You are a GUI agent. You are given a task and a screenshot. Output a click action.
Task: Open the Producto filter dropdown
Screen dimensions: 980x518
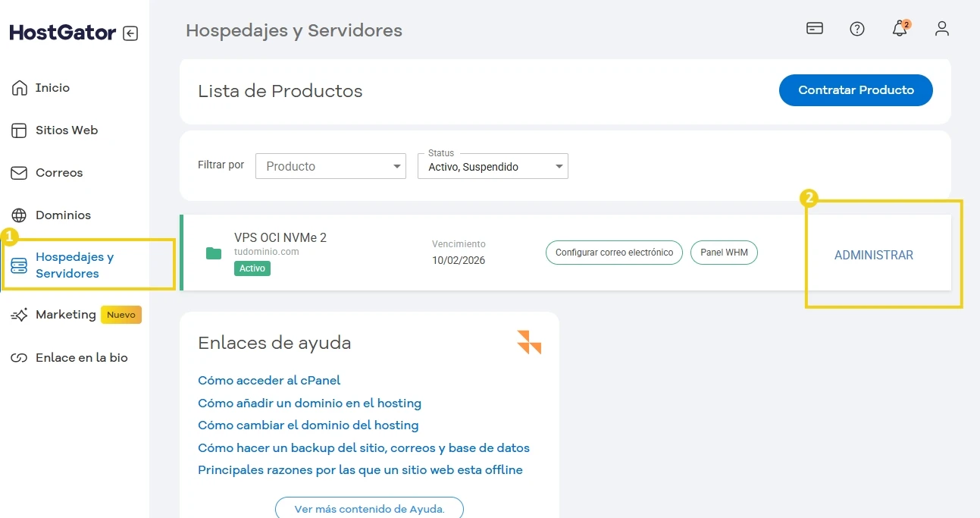click(330, 165)
